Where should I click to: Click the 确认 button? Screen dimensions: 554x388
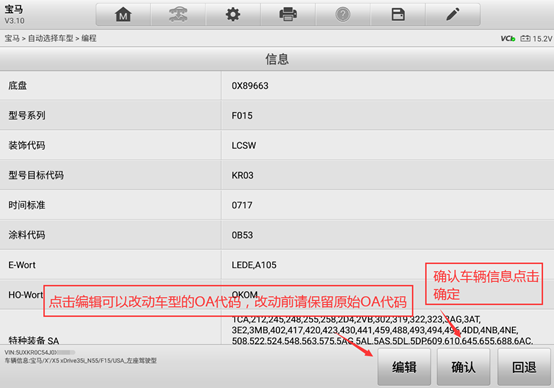pyautogui.click(x=464, y=367)
